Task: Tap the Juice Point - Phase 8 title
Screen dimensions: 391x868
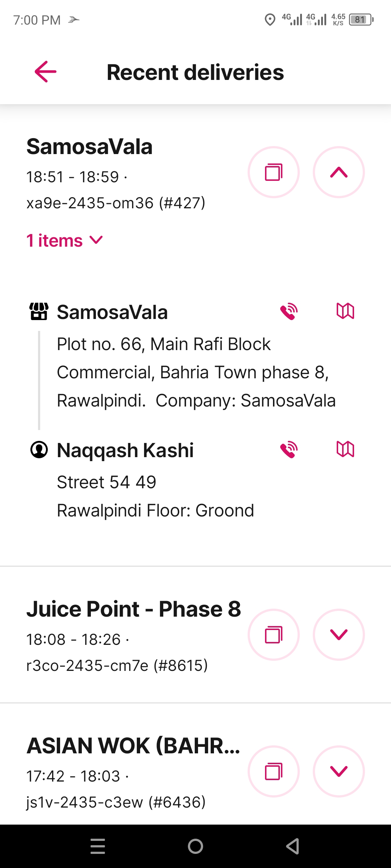Action: tap(134, 609)
